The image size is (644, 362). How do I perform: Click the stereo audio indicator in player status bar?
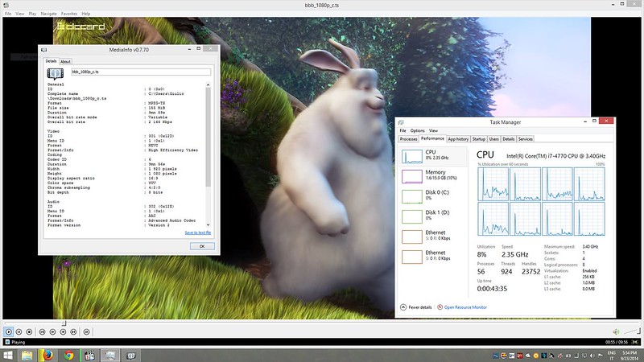pos(635,342)
